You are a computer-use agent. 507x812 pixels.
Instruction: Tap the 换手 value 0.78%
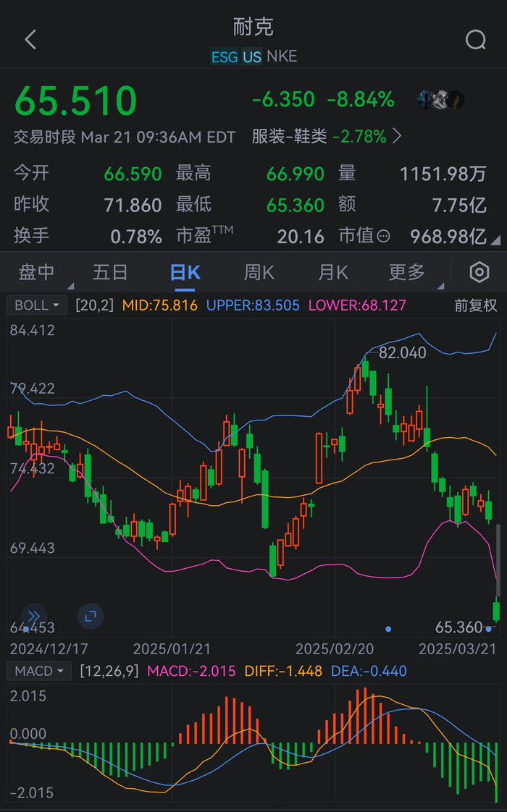136,237
